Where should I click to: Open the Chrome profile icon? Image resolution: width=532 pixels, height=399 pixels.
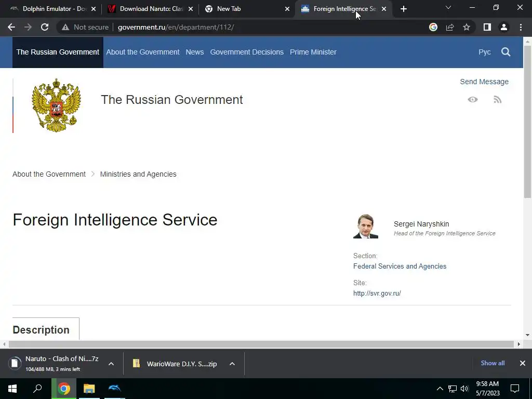(x=504, y=27)
